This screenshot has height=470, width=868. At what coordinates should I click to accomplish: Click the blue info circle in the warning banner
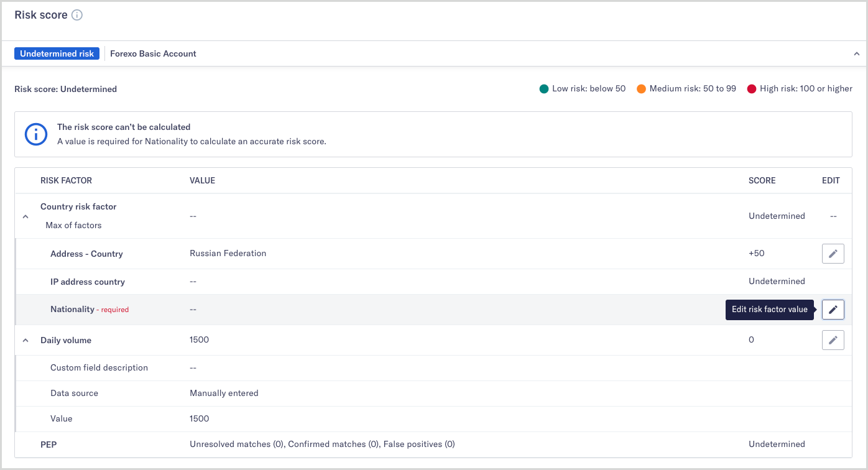coord(35,134)
